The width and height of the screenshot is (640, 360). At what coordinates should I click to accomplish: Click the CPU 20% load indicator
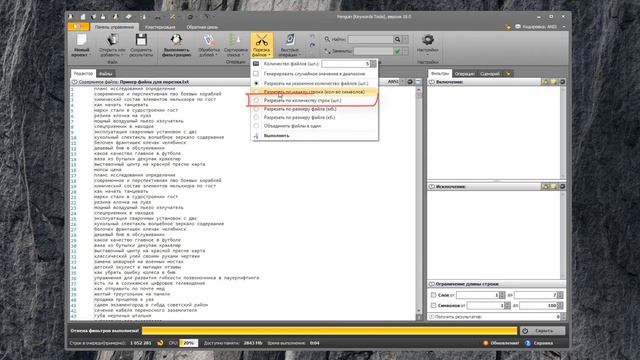pyautogui.click(x=189, y=343)
